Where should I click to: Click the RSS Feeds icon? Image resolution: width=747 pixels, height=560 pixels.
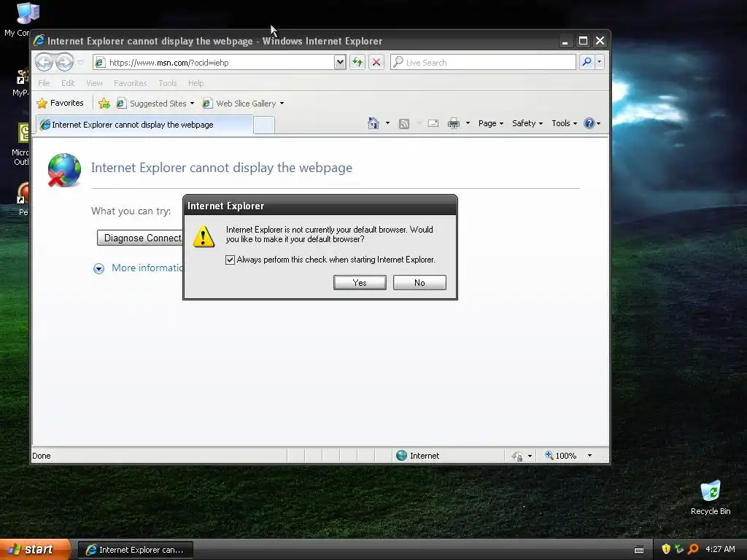tap(404, 124)
